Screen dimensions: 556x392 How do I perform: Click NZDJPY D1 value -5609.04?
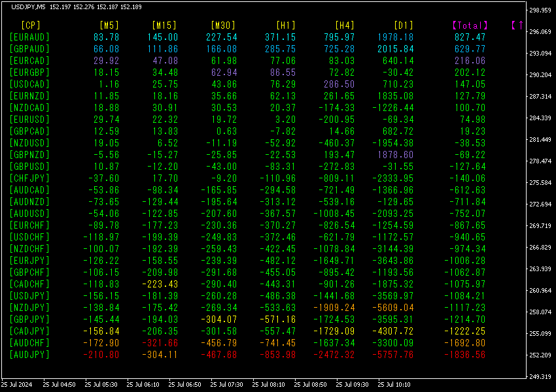click(x=393, y=307)
